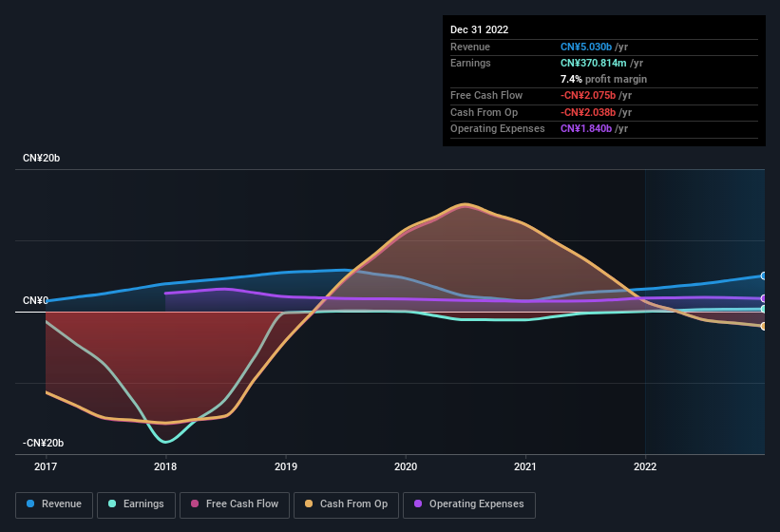Click the blue Revenue endpoint marker on the chart

[763, 275]
